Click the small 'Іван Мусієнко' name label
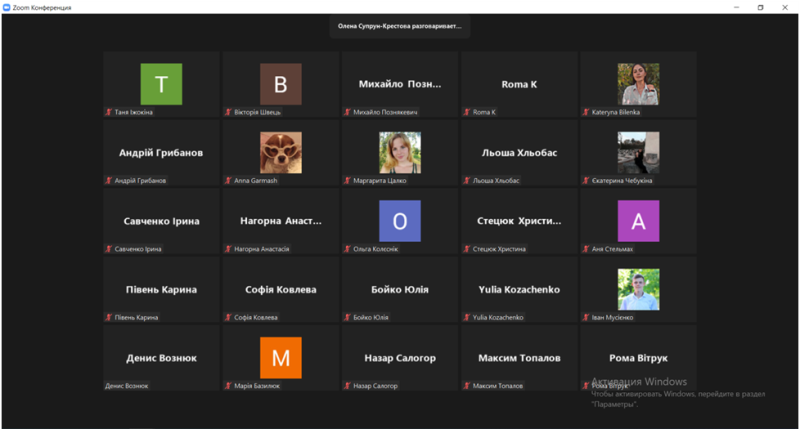This screenshot has width=800, height=429. pyautogui.click(x=612, y=317)
